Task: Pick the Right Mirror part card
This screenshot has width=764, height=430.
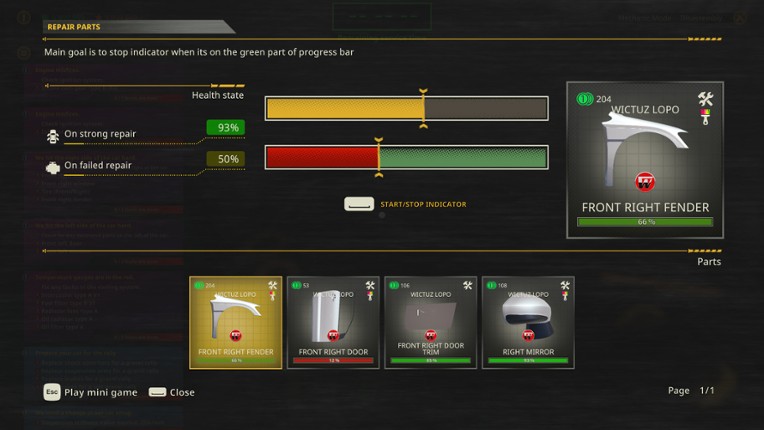Action: (528, 322)
